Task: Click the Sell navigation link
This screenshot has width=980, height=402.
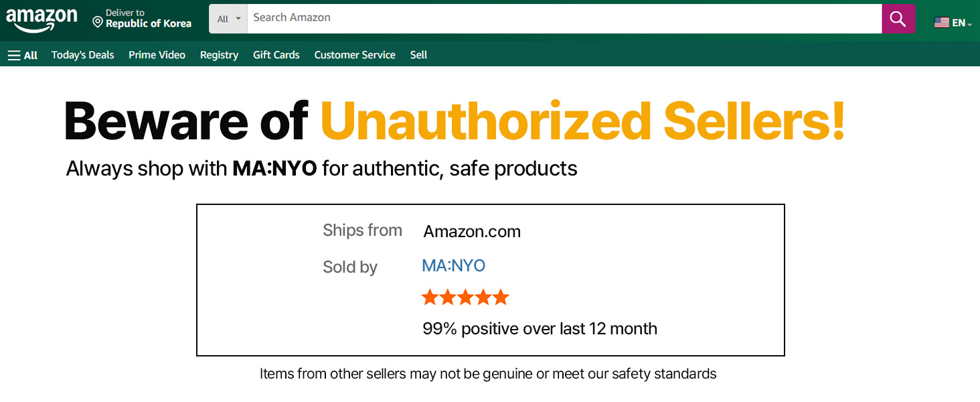Action: (419, 55)
